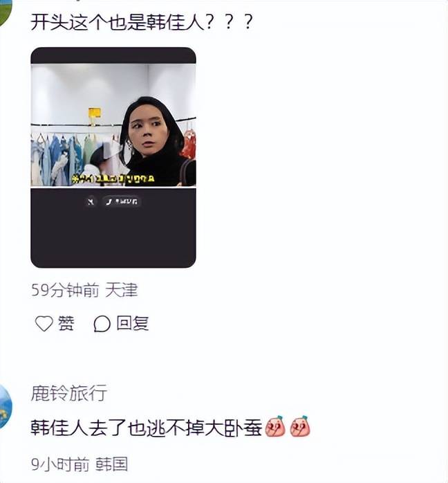
Task: Click the translucent play button on video
Action: pos(113,152)
